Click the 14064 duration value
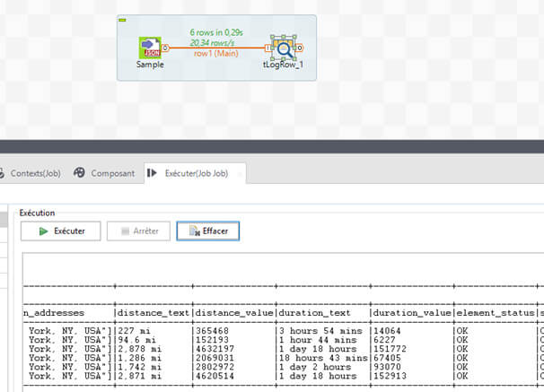The image size is (544, 392). 387,331
